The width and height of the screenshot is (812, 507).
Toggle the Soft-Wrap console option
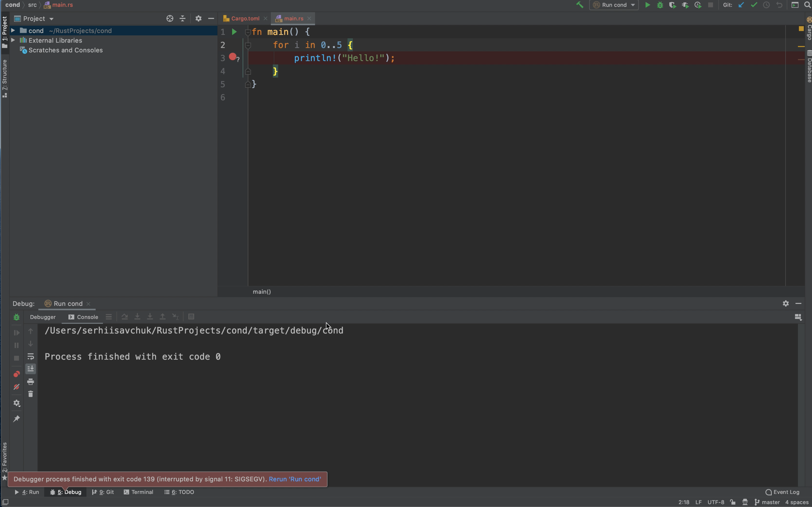coord(30,357)
